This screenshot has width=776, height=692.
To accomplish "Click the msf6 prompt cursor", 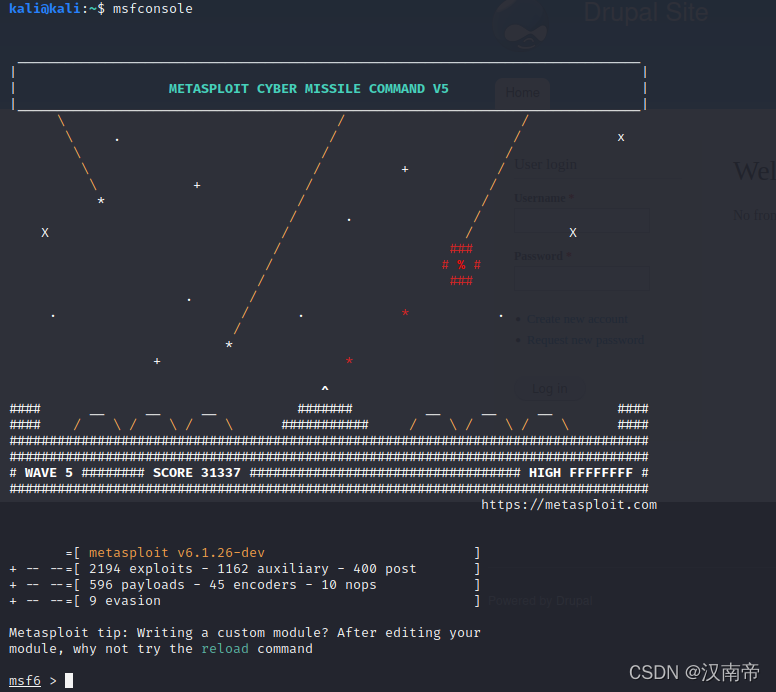I will click(x=69, y=681).
